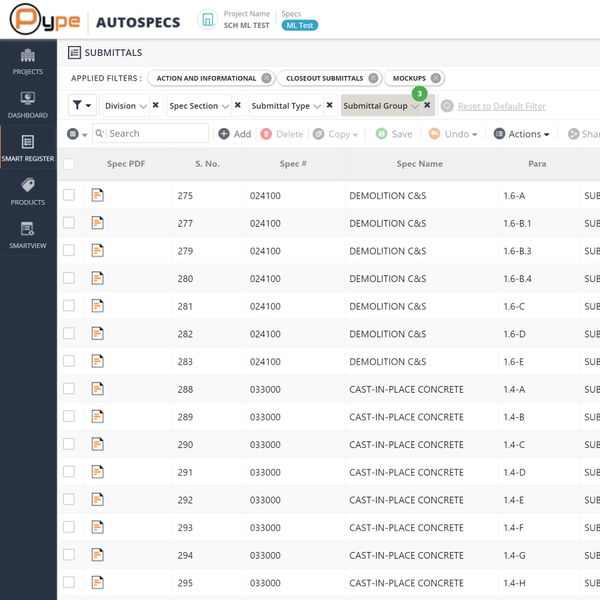Viewport: 600px width, 600px height.
Task: Click the Add button
Action: tap(234, 134)
